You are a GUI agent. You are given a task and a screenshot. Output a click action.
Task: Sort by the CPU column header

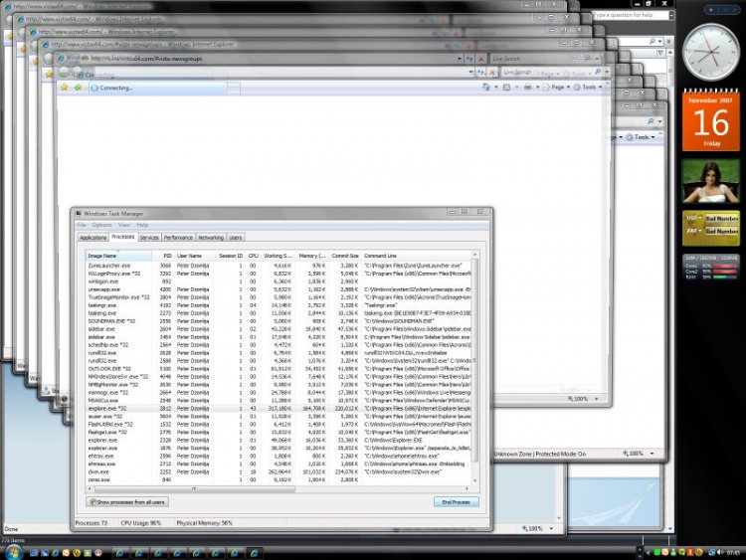pyautogui.click(x=253, y=256)
